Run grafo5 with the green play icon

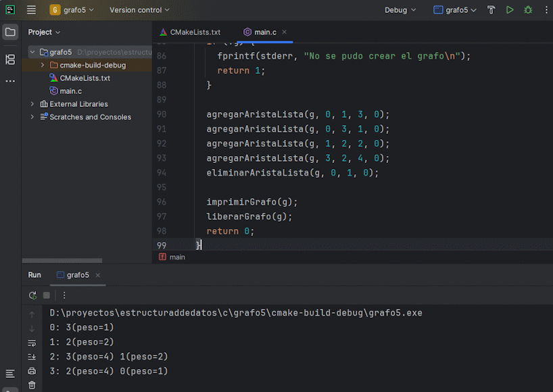(x=510, y=10)
